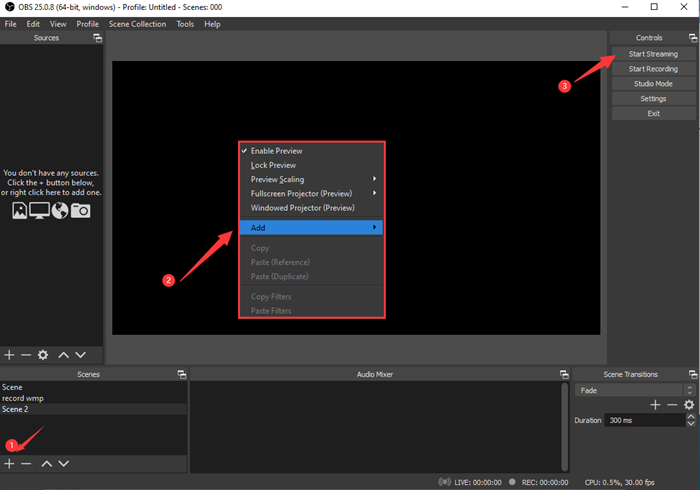Toggle Studio Mode on
700x490 pixels.
tap(653, 84)
